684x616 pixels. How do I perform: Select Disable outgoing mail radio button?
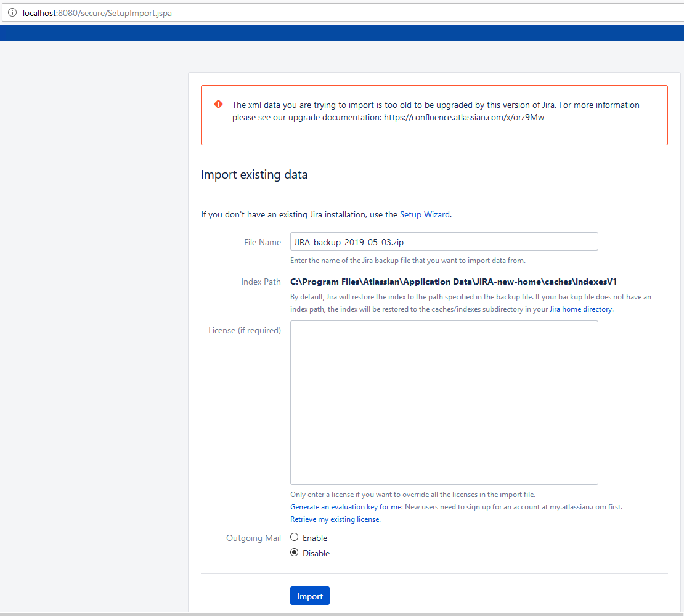pyautogui.click(x=295, y=553)
